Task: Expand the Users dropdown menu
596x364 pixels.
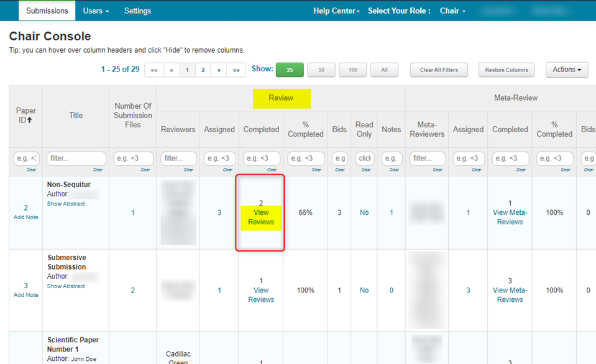Action: (96, 11)
